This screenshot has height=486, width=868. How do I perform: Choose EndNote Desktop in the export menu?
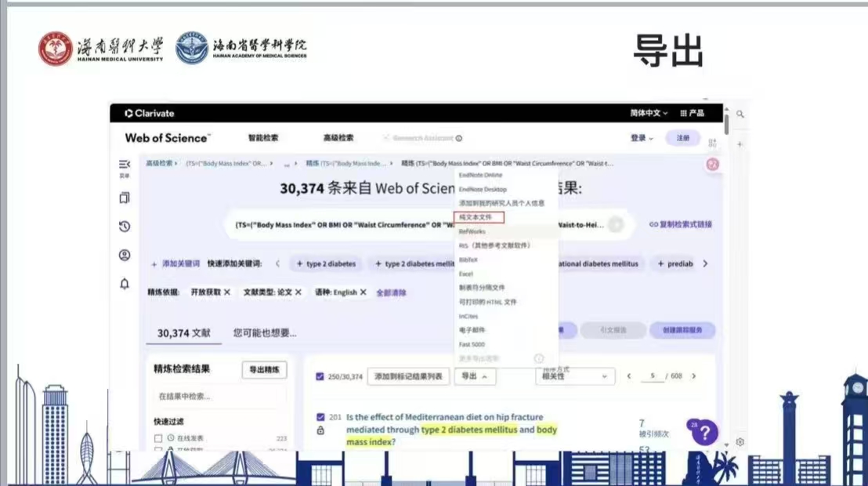click(483, 189)
